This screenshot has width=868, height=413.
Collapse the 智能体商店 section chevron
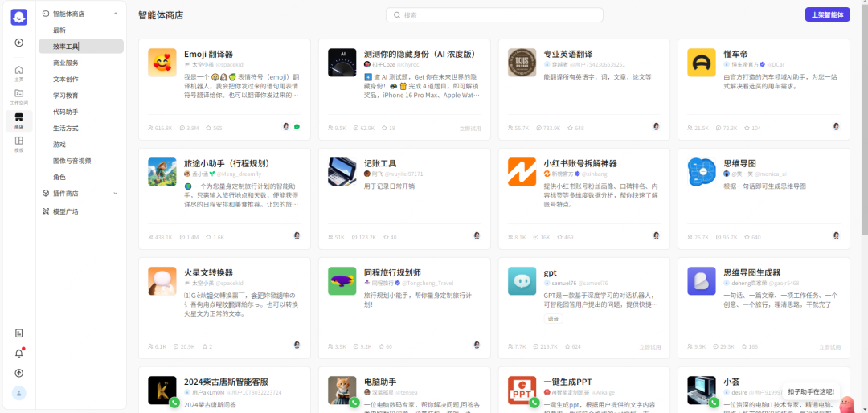pyautogui.click(x=115, y=14)
